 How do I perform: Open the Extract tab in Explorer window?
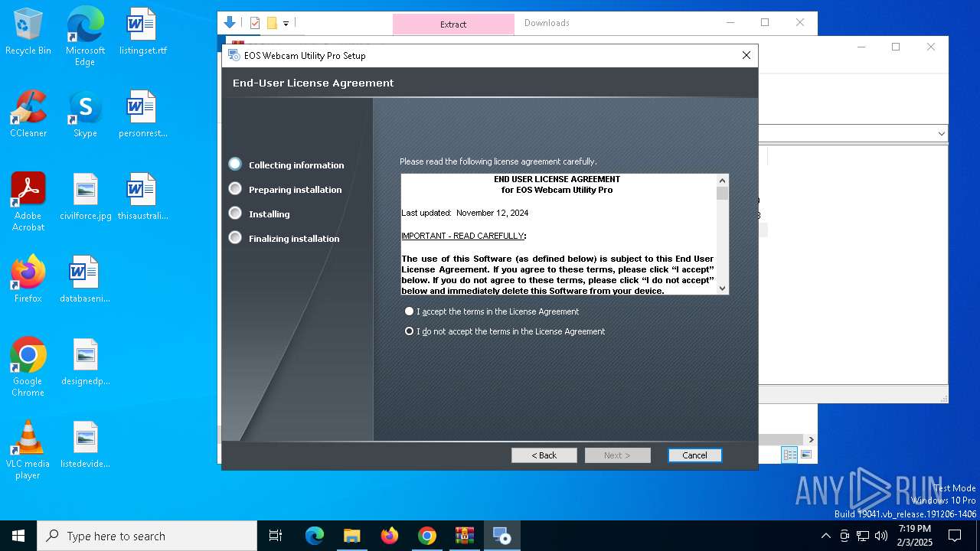click(x=453, y=24)
